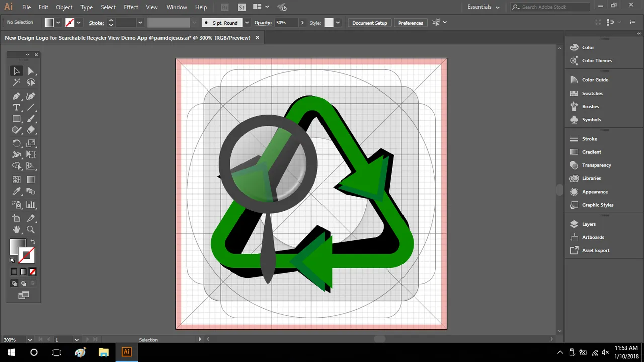Pick the Shaper tool

[x=17, y=130]
